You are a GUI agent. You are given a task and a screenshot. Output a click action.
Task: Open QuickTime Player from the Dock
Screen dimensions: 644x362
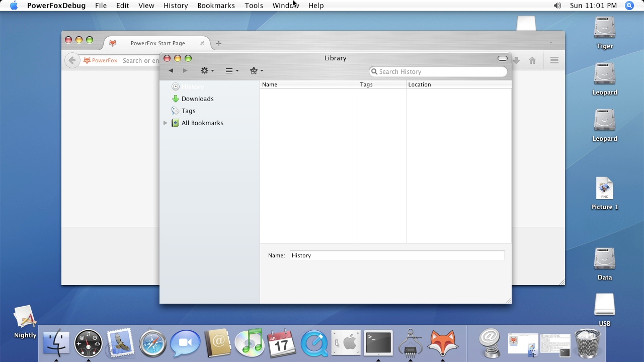(x=314, y=343)
